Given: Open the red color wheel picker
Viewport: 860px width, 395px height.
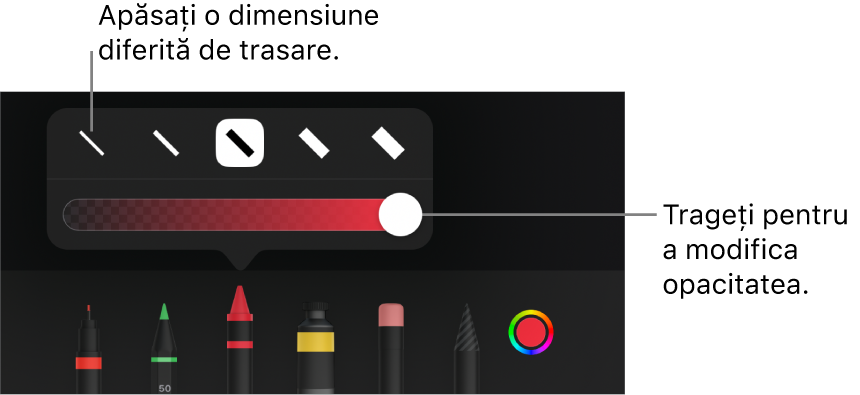Looking at the screenshot, I should [530, 332].
